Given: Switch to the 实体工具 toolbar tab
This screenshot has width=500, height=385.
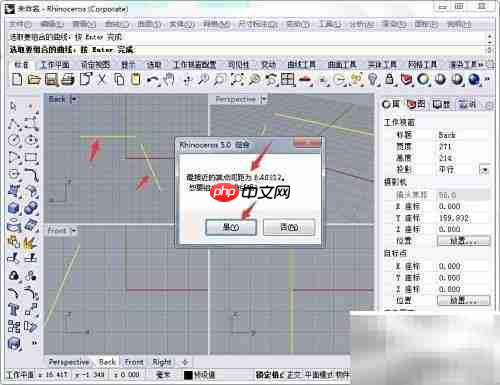Looking at the screenshot, I should pos(382,64).
